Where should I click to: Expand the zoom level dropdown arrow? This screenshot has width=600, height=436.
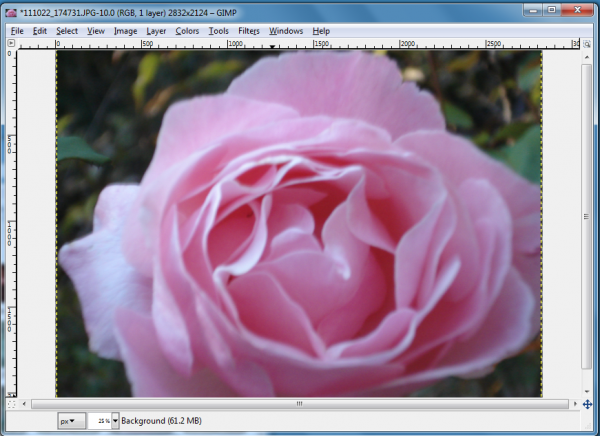[x=115, y=421]
